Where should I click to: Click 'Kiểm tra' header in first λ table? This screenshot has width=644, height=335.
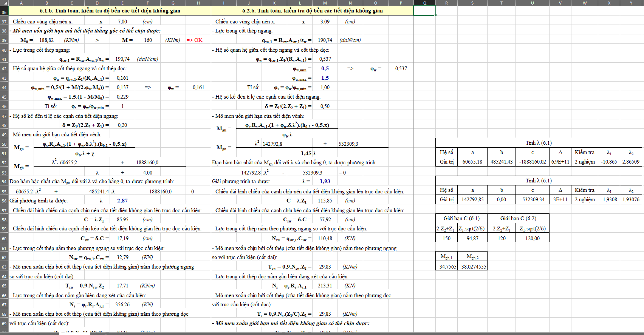tap(585, 152)
